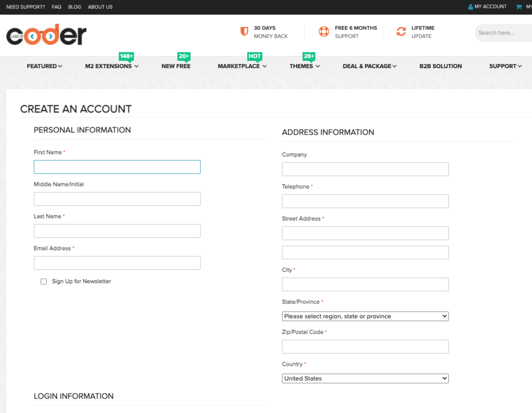Click the Land of Coder logo
Screen dimensions: 532x413
coord(46,35)
